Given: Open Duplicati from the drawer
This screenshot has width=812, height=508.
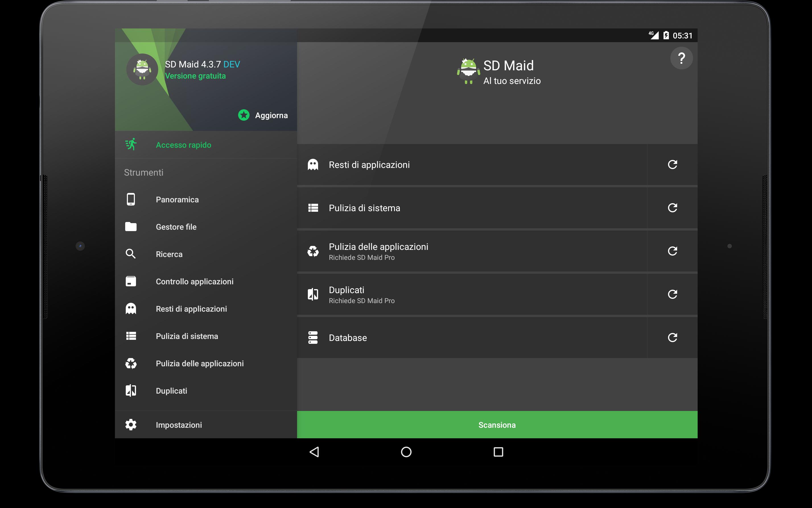Looking at the screenshot, I should coord(206,391).
